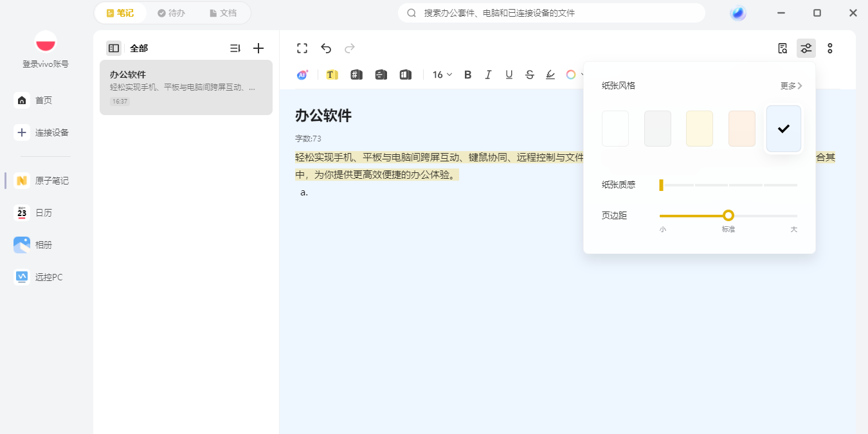Click the 办公软件 note title

coord(323,116)
